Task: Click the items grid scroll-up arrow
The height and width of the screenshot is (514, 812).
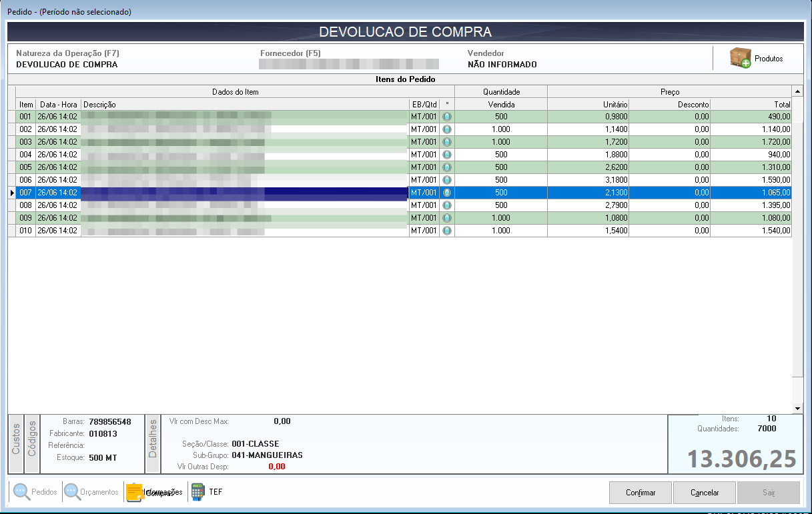Action: click(797, 91)
